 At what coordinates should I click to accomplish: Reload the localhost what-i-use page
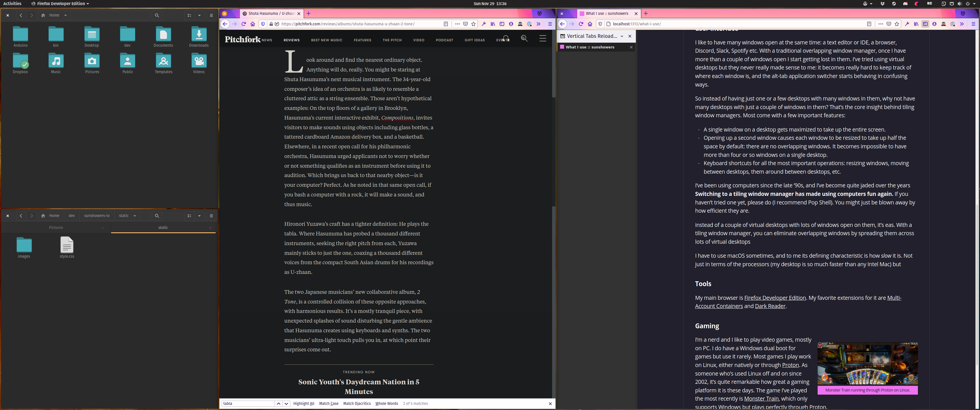coord(581,24)
